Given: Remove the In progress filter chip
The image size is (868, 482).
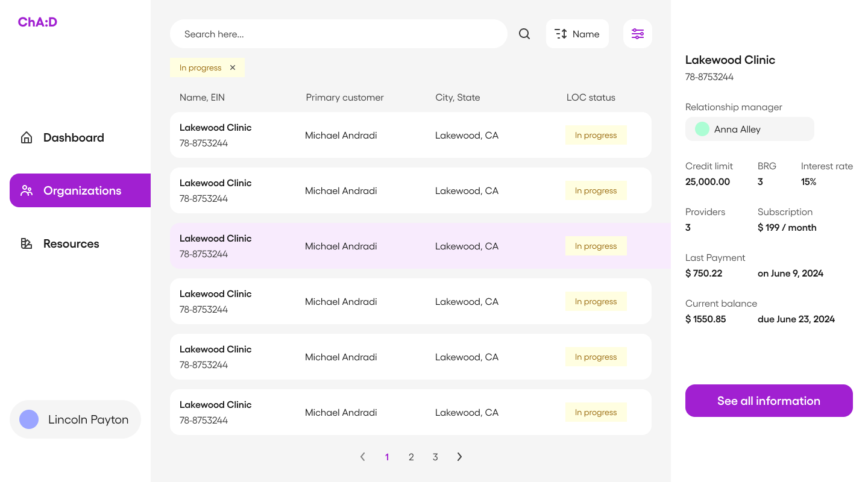Looking at the screenshot, I should 233,67.
